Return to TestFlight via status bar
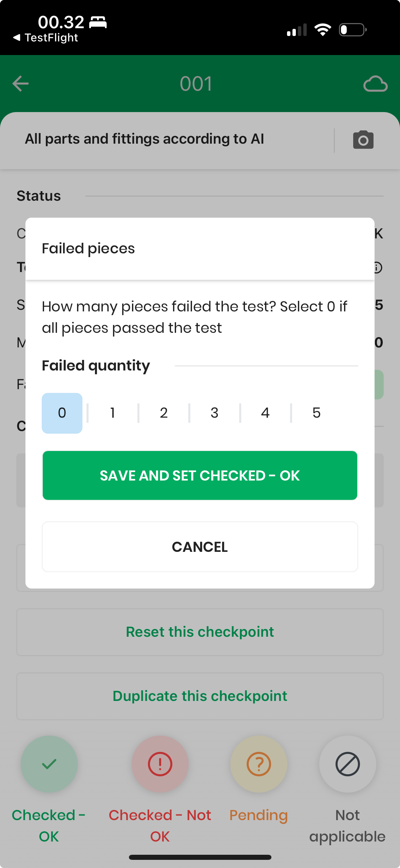 pyautogui.click(x=46, y=38)
